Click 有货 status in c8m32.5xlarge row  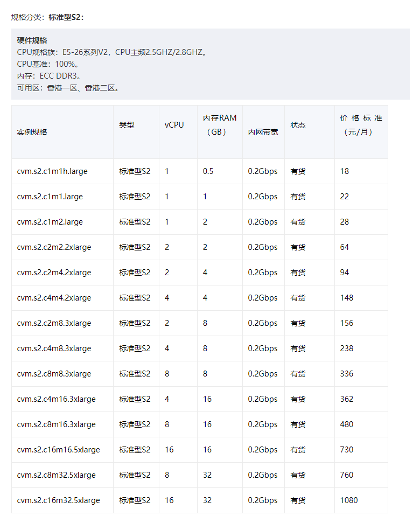coord(298,476)
